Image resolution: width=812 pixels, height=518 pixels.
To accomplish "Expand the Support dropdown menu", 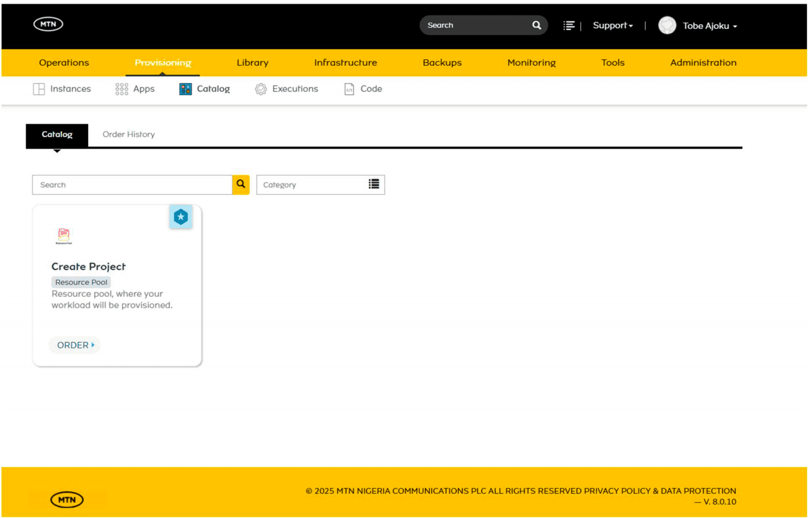I will pos(612,26).
